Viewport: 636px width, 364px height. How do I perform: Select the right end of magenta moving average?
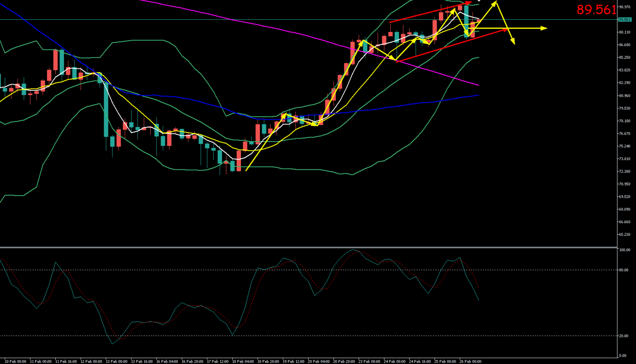coord(478,85)
